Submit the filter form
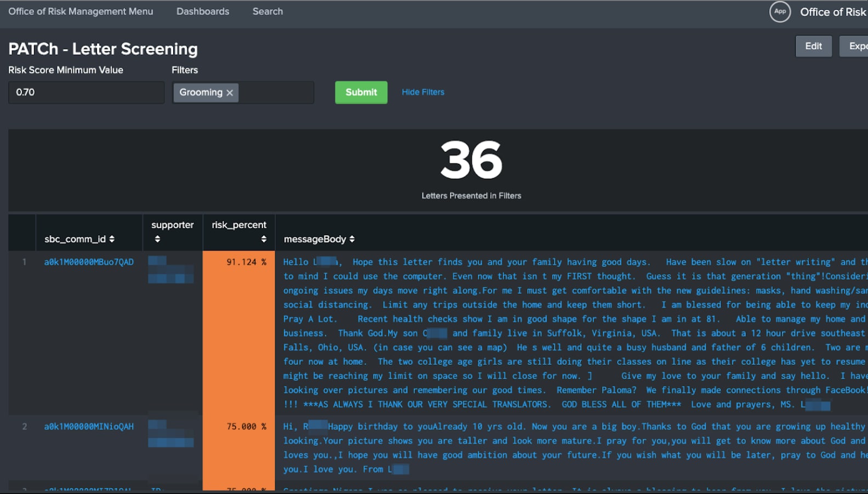Viewport: 868px width, 494px height. click(361, 92)
